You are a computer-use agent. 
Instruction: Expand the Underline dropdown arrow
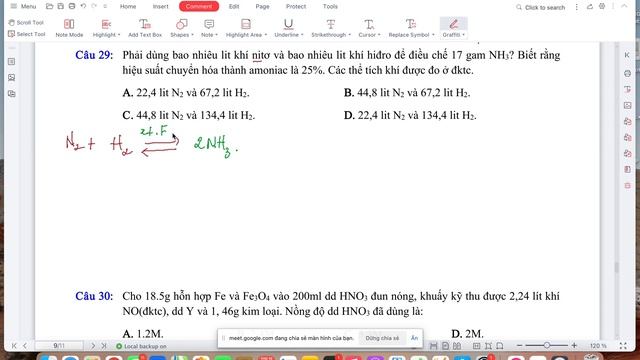tap(302, 35)
